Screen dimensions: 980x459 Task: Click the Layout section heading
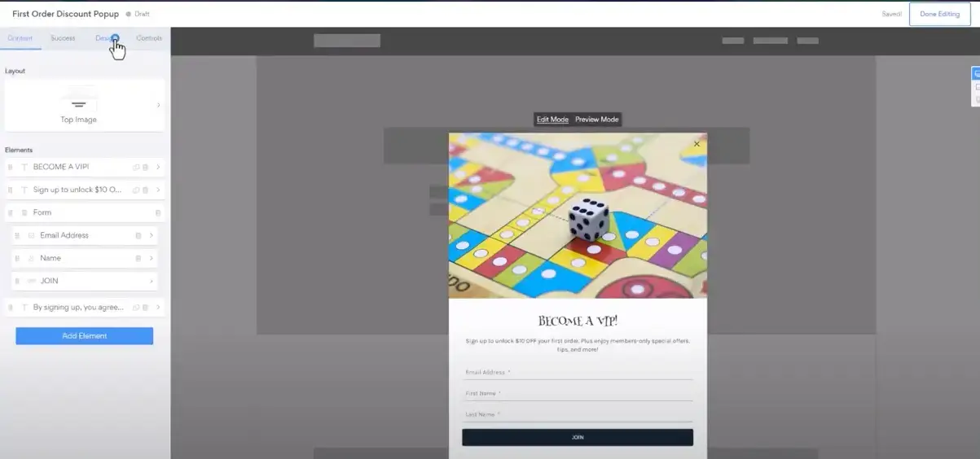click(x=15, y=71)
